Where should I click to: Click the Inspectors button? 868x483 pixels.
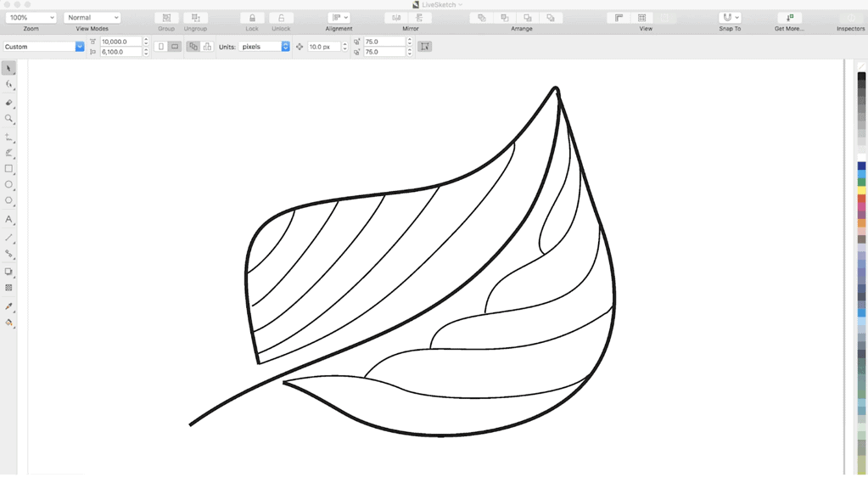pyautogui.click(x=850, y=18)
